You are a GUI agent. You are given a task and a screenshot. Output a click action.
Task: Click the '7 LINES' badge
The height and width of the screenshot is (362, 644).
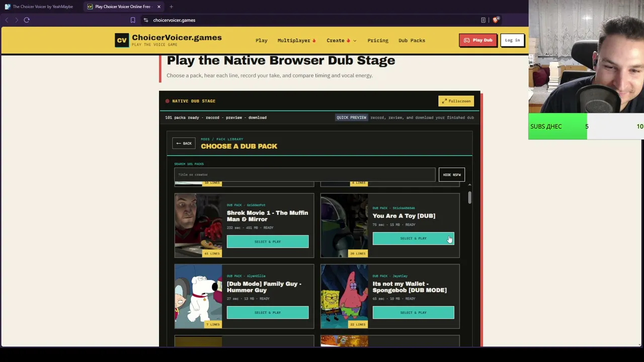(213, 324)
